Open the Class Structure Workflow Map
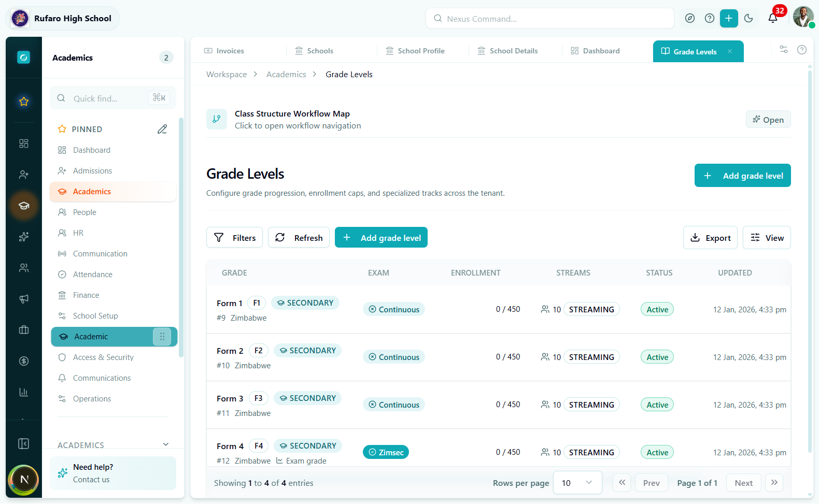 click(x=768, y=120)
